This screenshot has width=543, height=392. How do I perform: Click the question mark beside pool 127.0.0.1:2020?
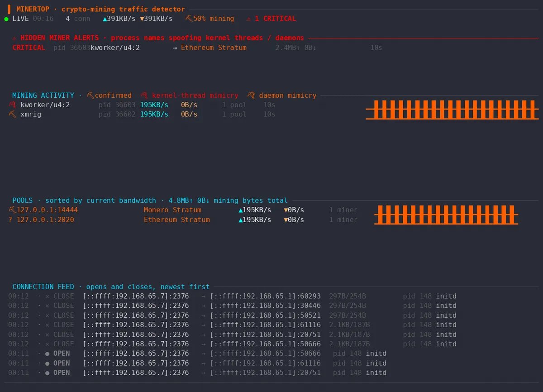pyautogui.click(x=10, y=220)
